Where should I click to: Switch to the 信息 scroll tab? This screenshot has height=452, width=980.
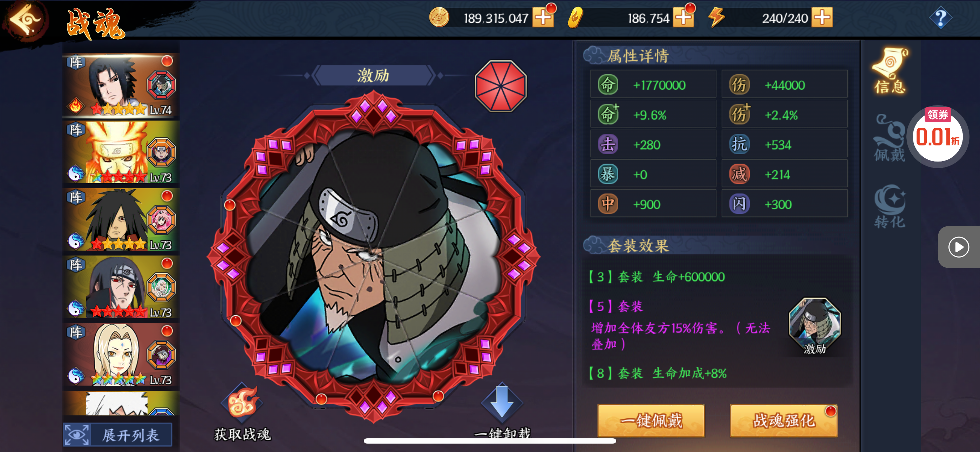[x=890, y=71]
